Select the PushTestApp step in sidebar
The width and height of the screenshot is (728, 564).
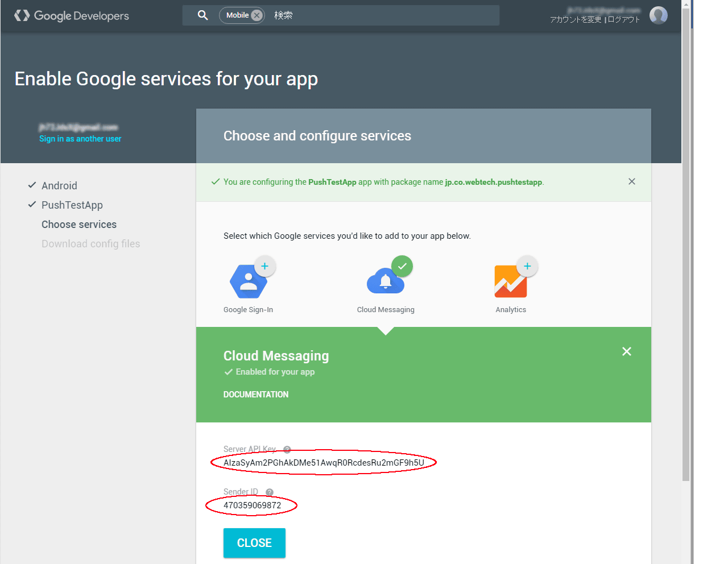pos(72,205)
